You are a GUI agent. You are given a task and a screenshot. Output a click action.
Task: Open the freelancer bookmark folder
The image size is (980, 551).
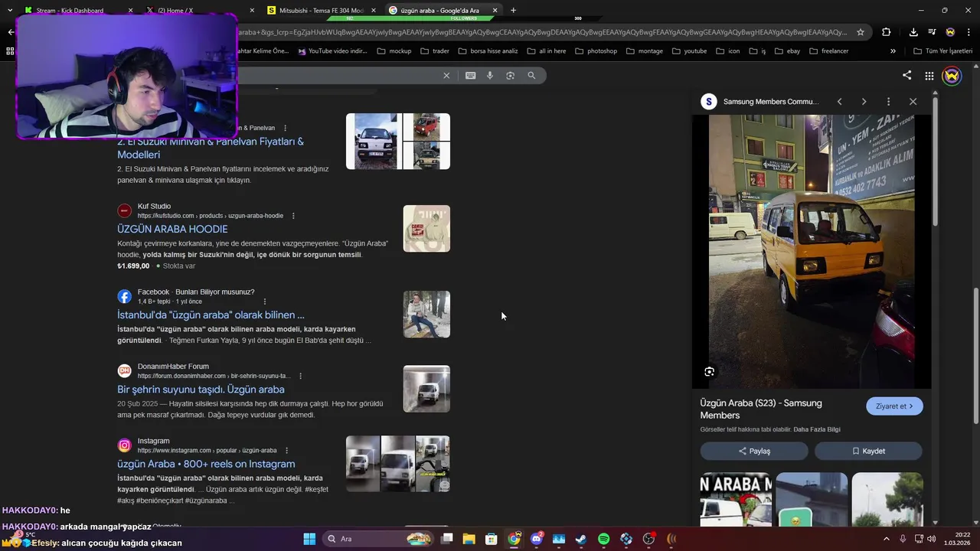coord(828,51)
